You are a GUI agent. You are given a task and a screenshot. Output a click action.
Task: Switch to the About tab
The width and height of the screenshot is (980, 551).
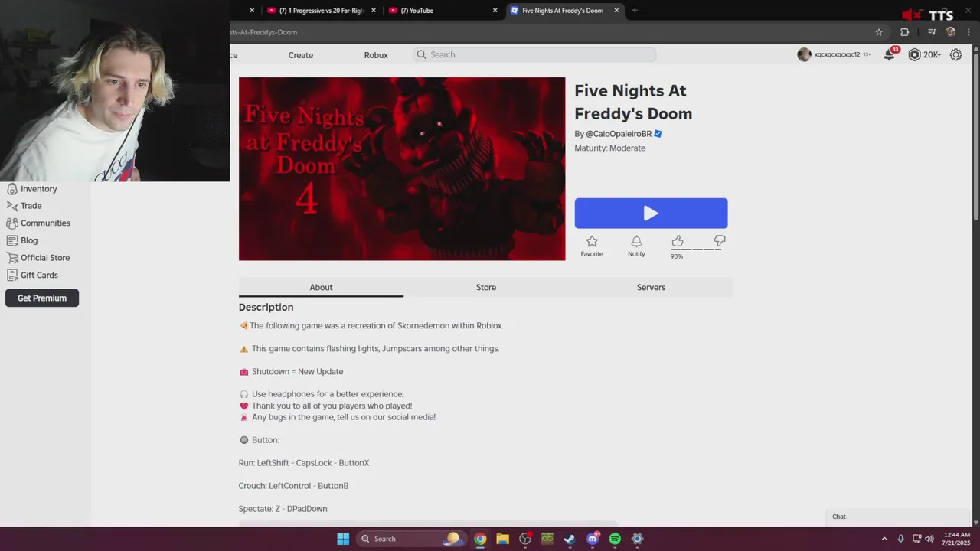point(321,288)
